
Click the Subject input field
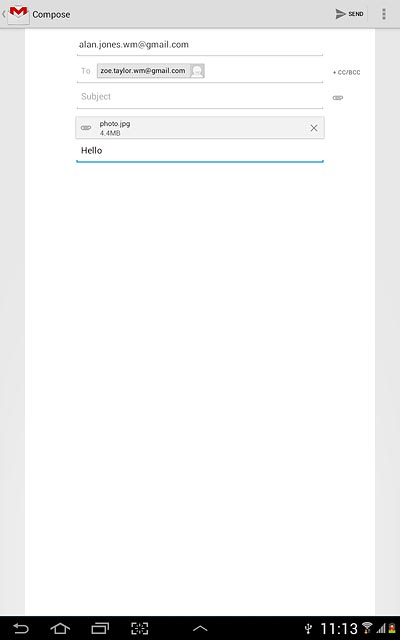coord(200,97)
